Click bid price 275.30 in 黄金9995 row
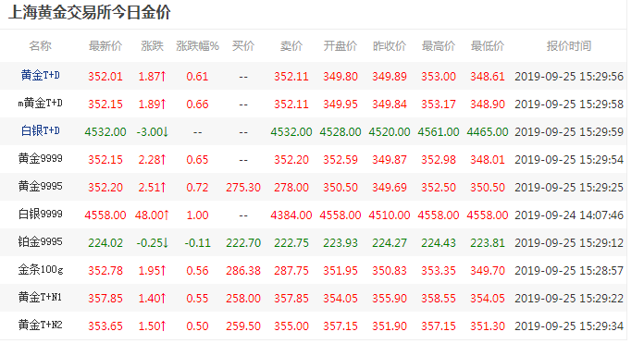Screen dimensions: 644x344 coord(243,188)
